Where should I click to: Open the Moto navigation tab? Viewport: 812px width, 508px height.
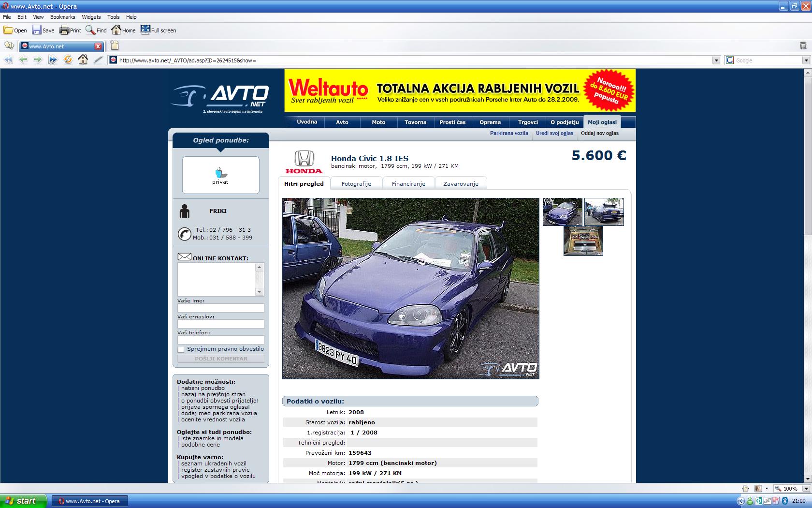pyautogui.click(x=378, y=122)
